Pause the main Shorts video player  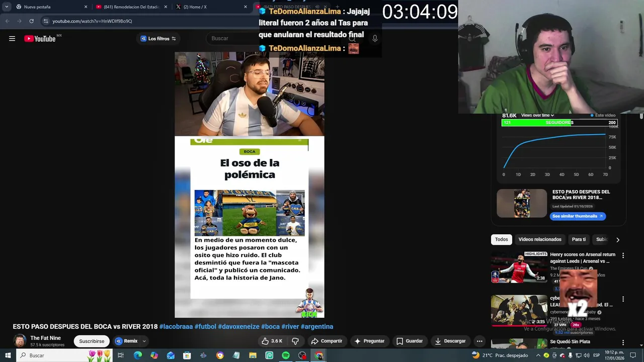click(250, 185)
